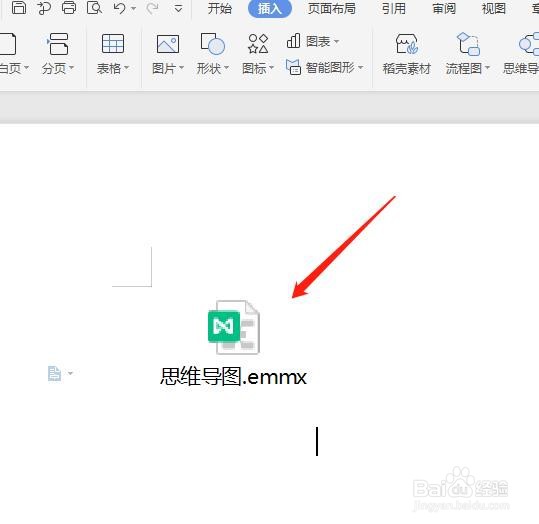The height and width of the screenshot is (524, 539).
Task: Expand the 分页 dropdown arrow
Action: pos(72,68)
